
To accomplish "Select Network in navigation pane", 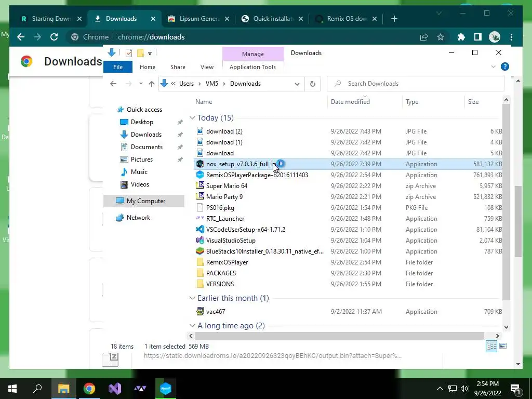I will coord(138,218).
